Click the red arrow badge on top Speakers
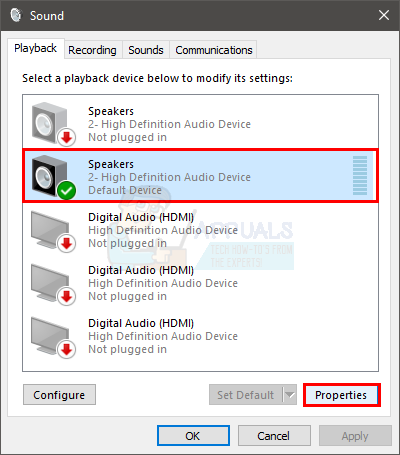The image size is (400, 455). point(67,137)
